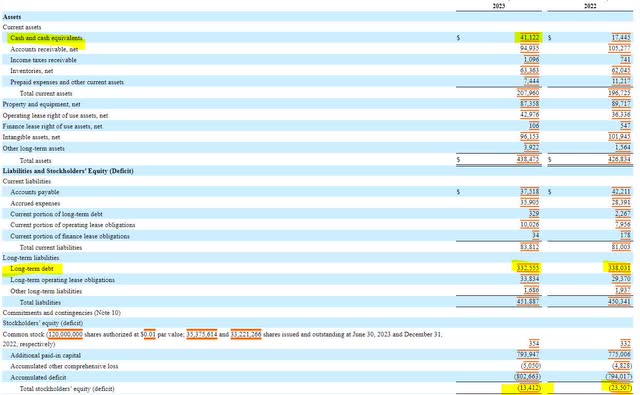Click 'Finance lease right of use assets, net'
Image resolution: width=640 pixels, height=395 pixels.
point(52,126)
